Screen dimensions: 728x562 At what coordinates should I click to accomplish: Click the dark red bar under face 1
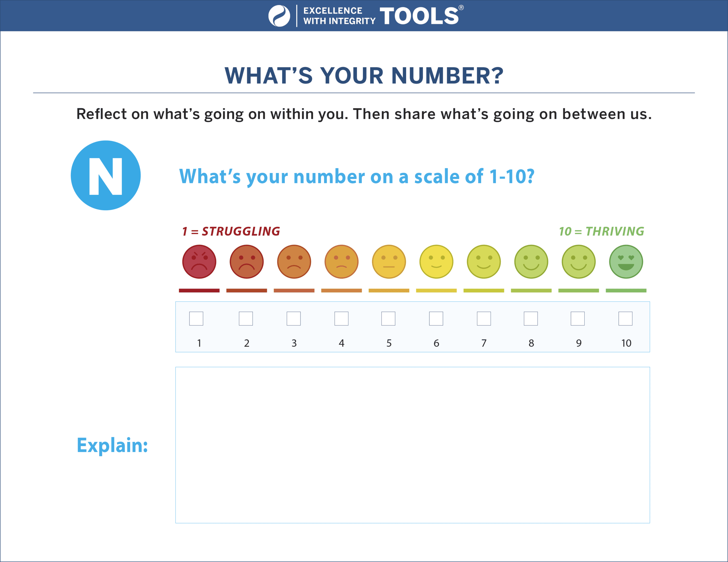click(x=199, y=290)
